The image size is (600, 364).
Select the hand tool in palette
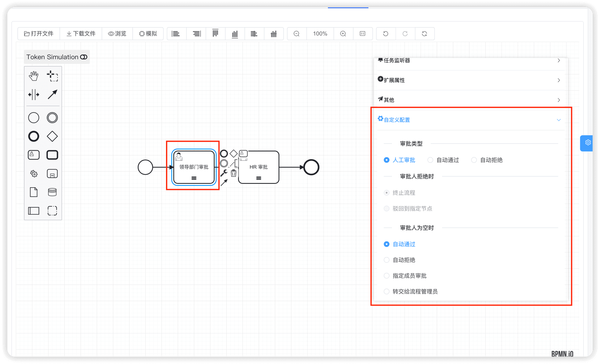click(x=34, y=76)
